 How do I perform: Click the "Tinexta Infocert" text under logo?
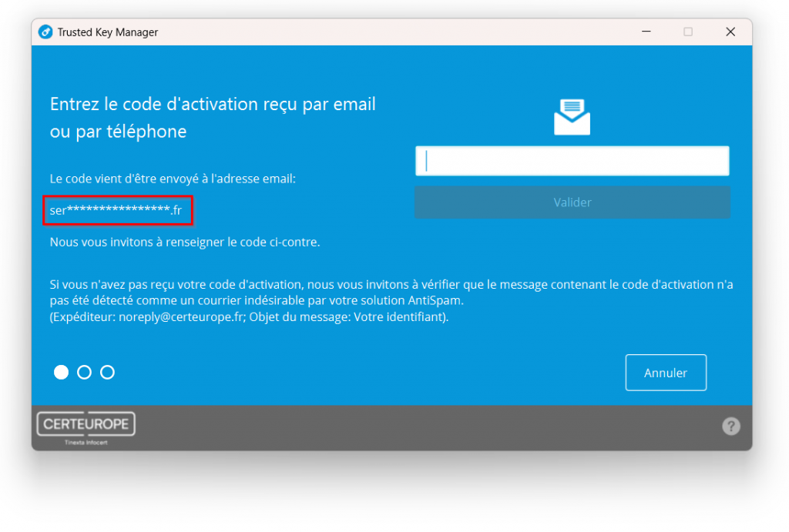[x=86, y=443]
